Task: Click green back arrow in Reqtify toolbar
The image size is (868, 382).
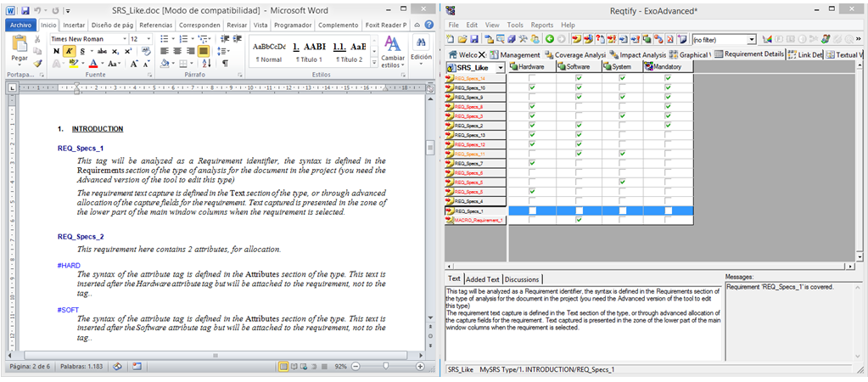Action: coord(550,39)
